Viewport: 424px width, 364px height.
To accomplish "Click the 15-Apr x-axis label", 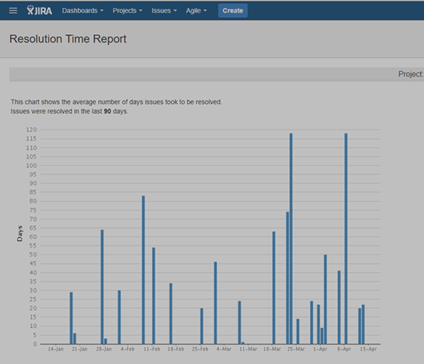I will pos(368,349).
